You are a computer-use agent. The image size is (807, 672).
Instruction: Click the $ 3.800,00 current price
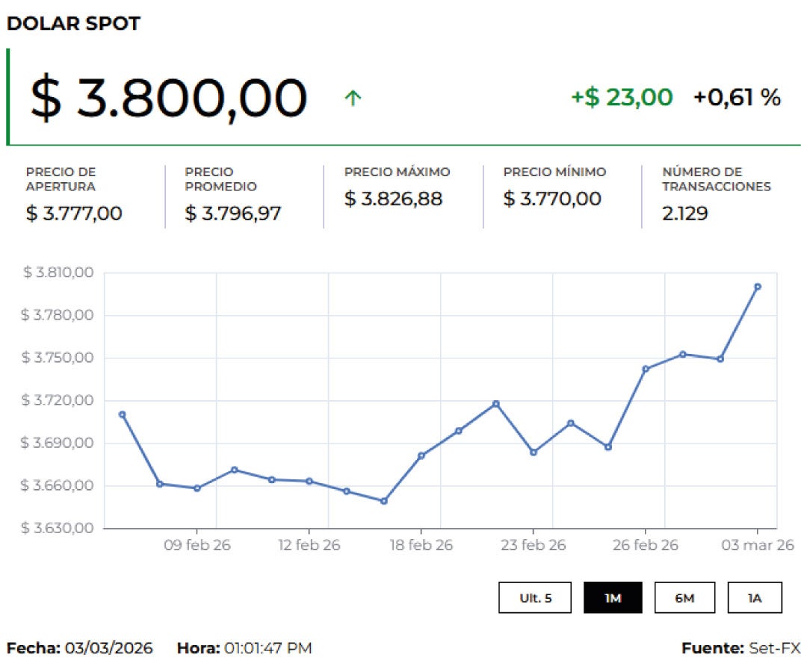coord(169,98)
